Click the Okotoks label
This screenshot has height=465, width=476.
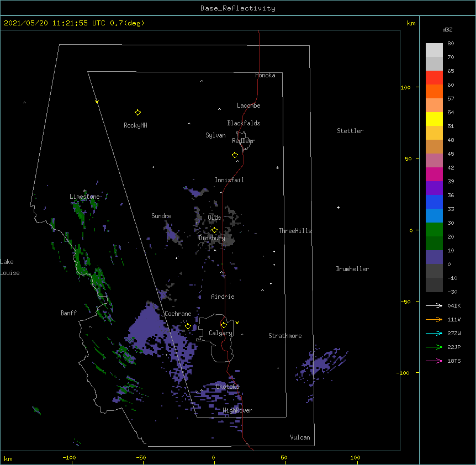pyautogui.click(x=228, y=387)
